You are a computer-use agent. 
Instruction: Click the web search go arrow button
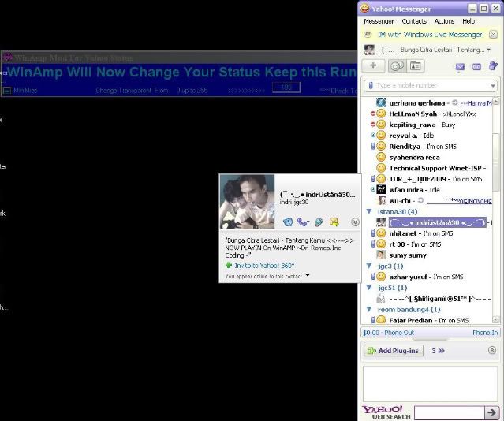[x=491, y=412]
